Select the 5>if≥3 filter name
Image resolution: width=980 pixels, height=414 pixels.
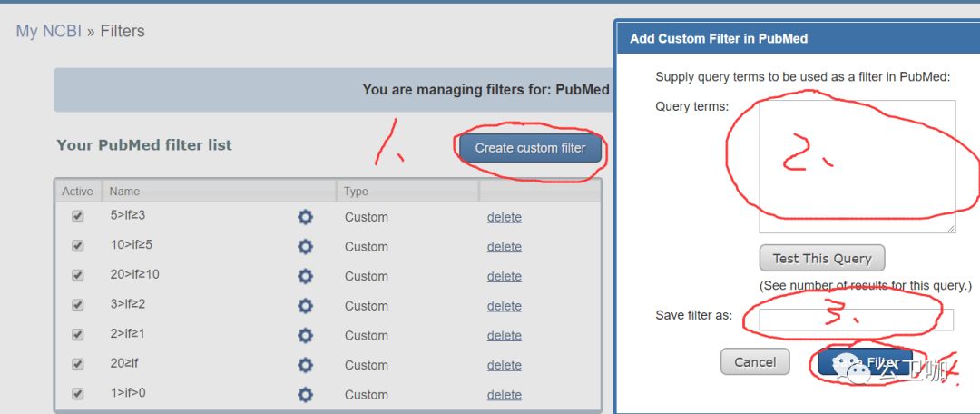pos(128,215)
